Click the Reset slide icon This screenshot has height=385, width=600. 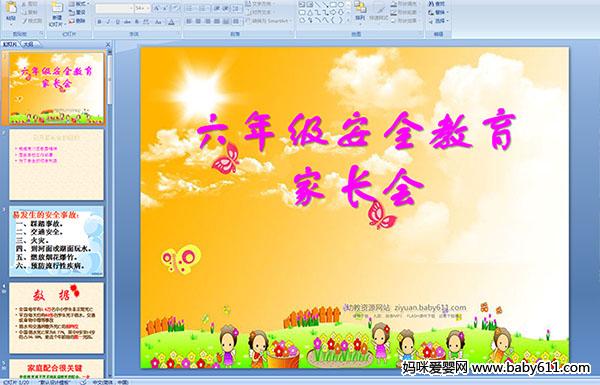[78, 13]
